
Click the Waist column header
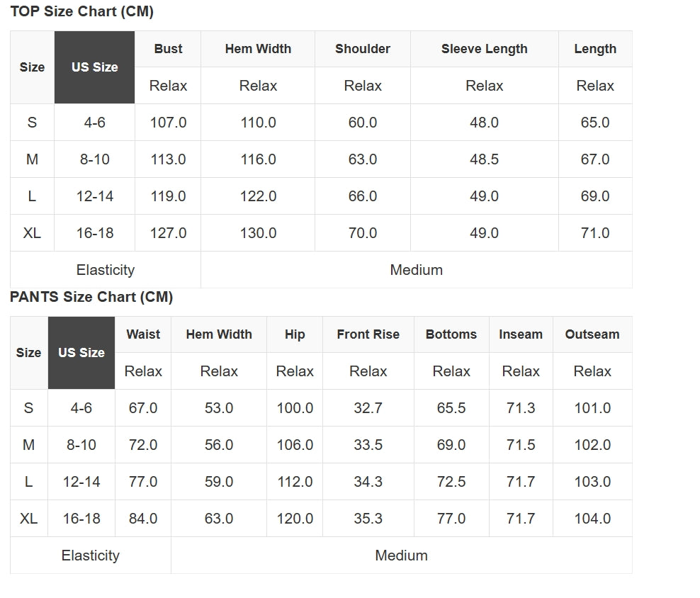tap(143, 334)
